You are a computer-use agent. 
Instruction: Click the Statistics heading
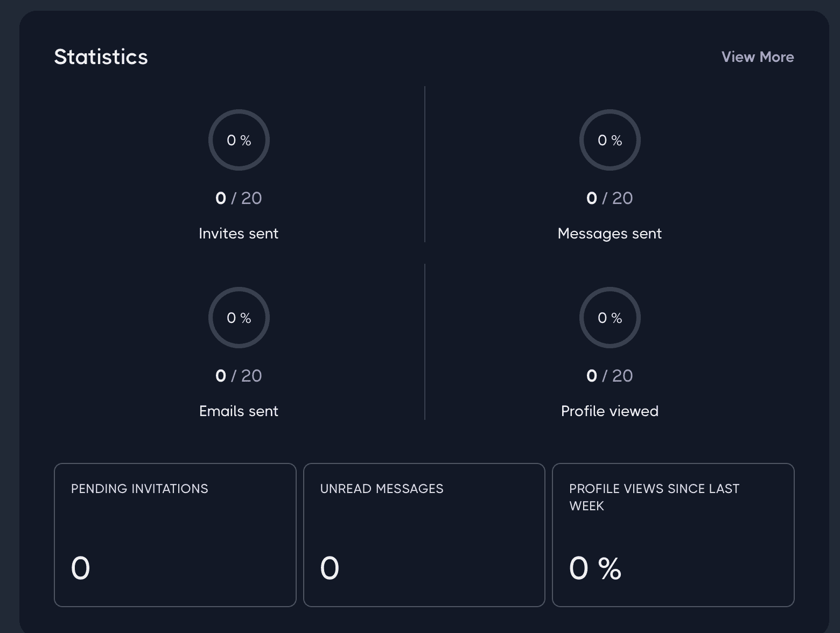101,57
